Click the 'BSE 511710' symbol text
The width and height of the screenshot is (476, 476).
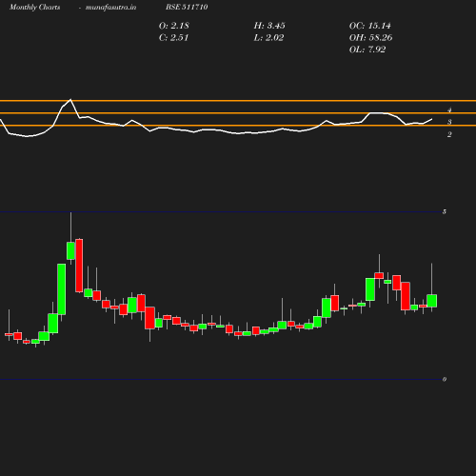click(187, 7)
